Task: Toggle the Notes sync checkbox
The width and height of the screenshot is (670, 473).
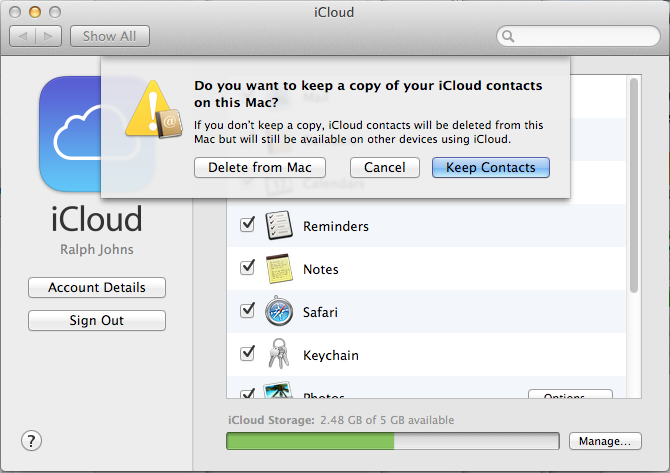Action: (248, 269)
